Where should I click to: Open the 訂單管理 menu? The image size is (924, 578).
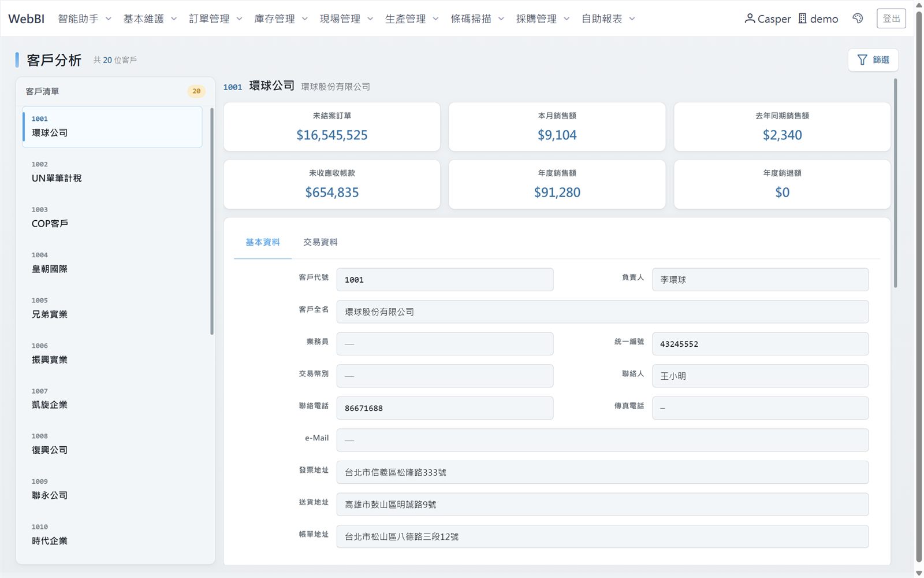pyautogui.click(x=215, y=18)
